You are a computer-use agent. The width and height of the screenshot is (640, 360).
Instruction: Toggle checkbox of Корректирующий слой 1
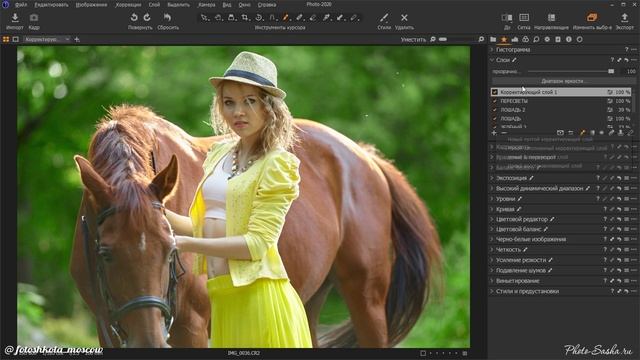(495, 92)
